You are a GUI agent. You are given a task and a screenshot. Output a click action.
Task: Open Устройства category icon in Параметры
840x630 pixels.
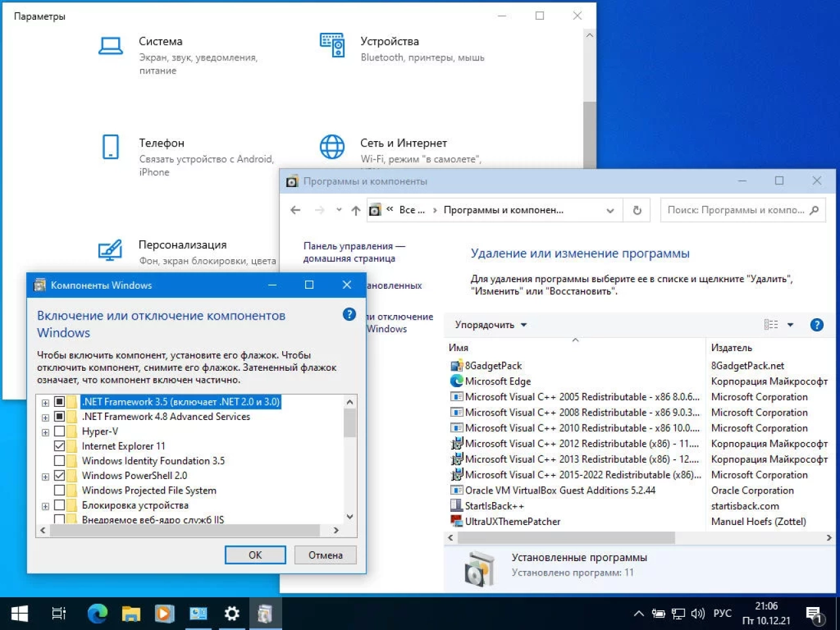pos(332,45)
